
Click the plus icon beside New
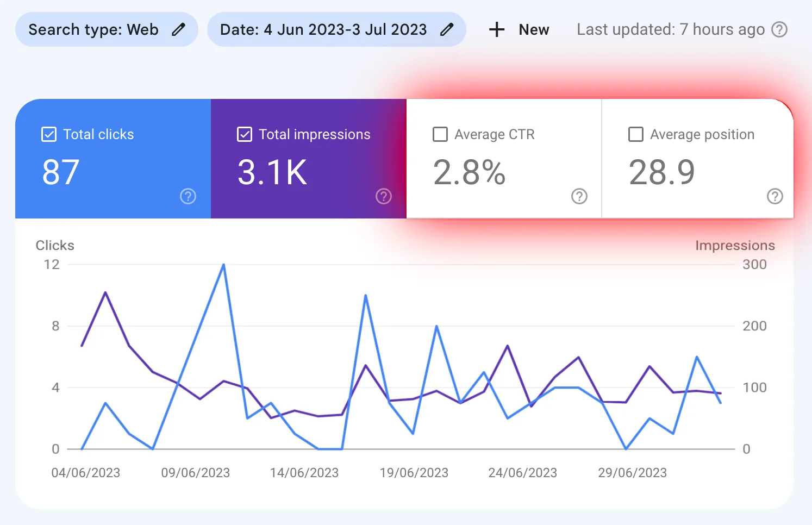497,29
